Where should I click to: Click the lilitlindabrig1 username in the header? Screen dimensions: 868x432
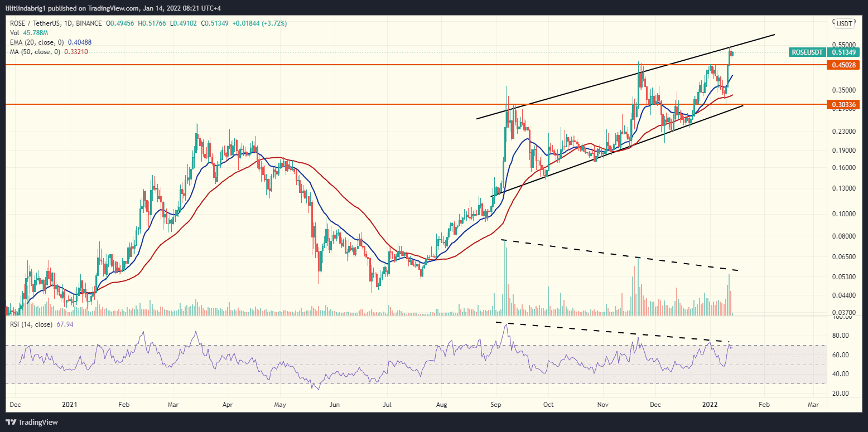pos(25,8)
